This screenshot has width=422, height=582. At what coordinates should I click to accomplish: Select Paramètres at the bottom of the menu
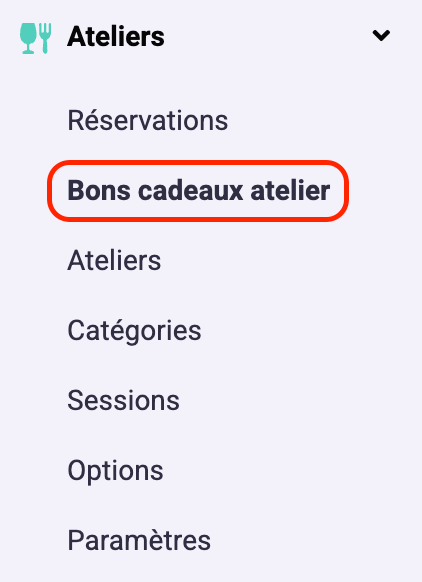point(139,540)
